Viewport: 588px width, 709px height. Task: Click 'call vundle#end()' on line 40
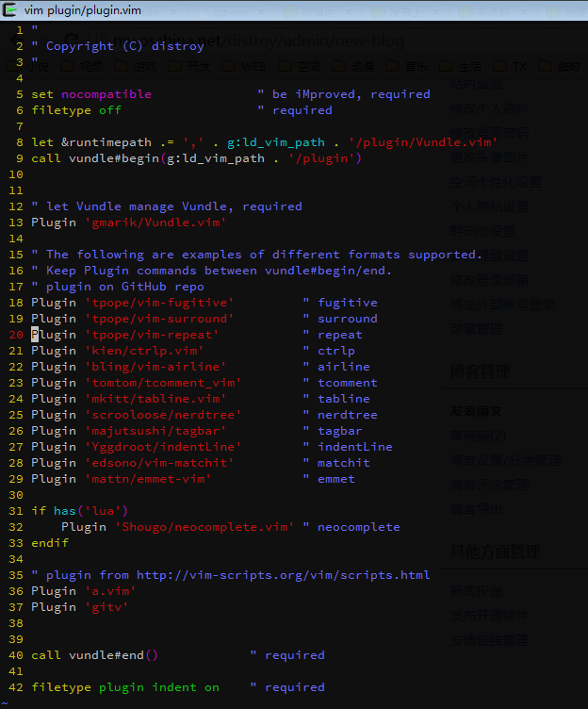point(95,655)
